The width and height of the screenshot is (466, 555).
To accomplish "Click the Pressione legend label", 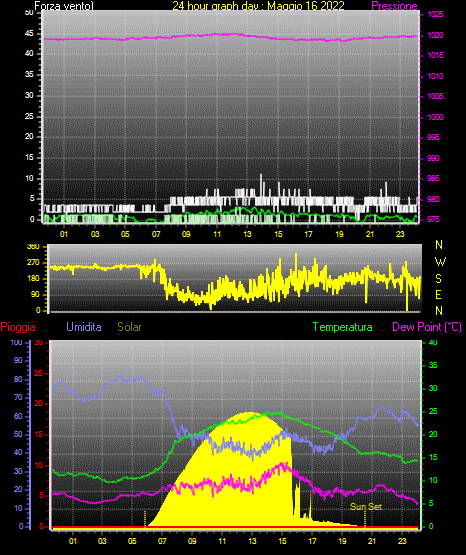I will coord(394,6).
